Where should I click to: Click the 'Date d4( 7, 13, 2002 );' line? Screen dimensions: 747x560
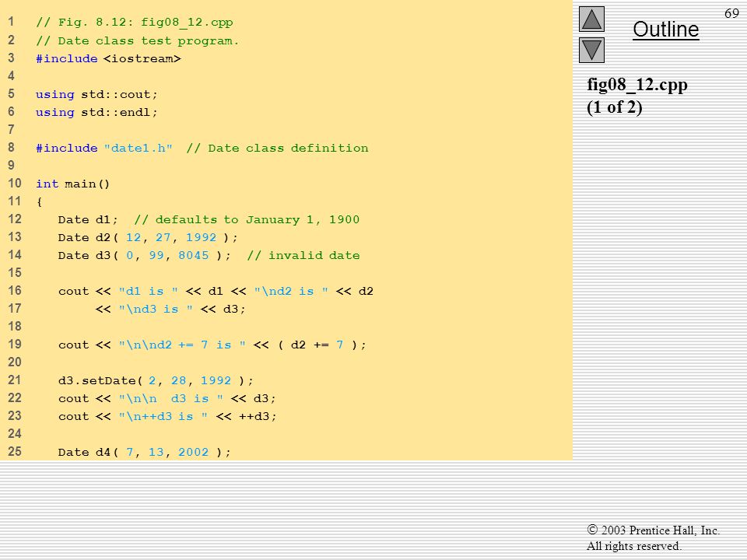pos(145,453)
